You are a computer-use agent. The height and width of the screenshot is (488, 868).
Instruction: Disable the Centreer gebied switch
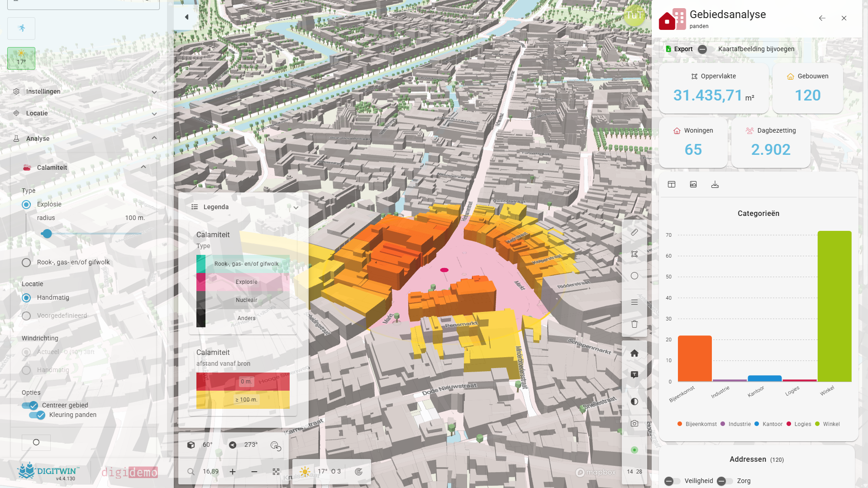[x=30, y=405]
